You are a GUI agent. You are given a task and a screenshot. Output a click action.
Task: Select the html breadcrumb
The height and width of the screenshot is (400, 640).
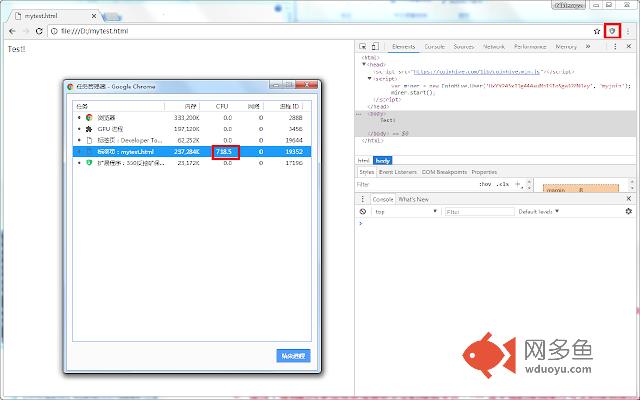tap(363, 160)
